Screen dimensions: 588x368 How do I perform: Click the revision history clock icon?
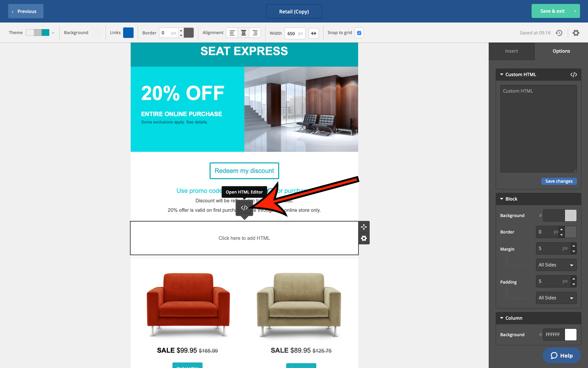pos(559,33)
